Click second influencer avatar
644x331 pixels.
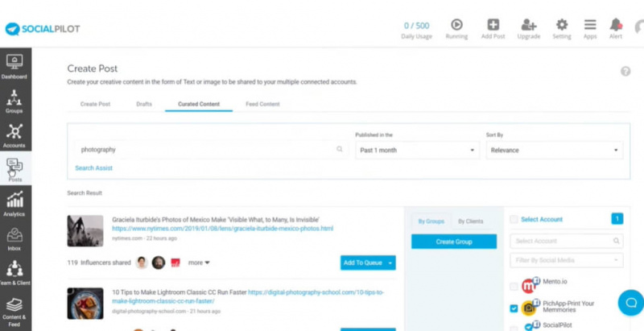click(159, 263)
